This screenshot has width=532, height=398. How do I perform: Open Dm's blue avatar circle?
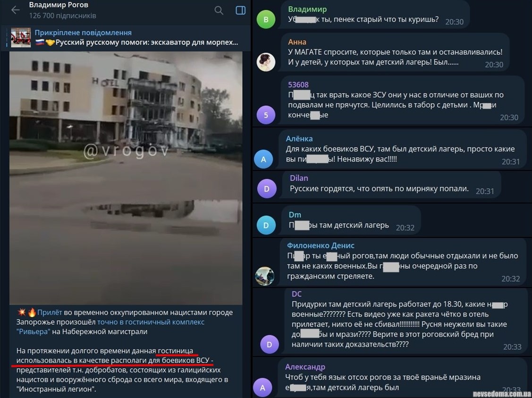click(266, 225)
